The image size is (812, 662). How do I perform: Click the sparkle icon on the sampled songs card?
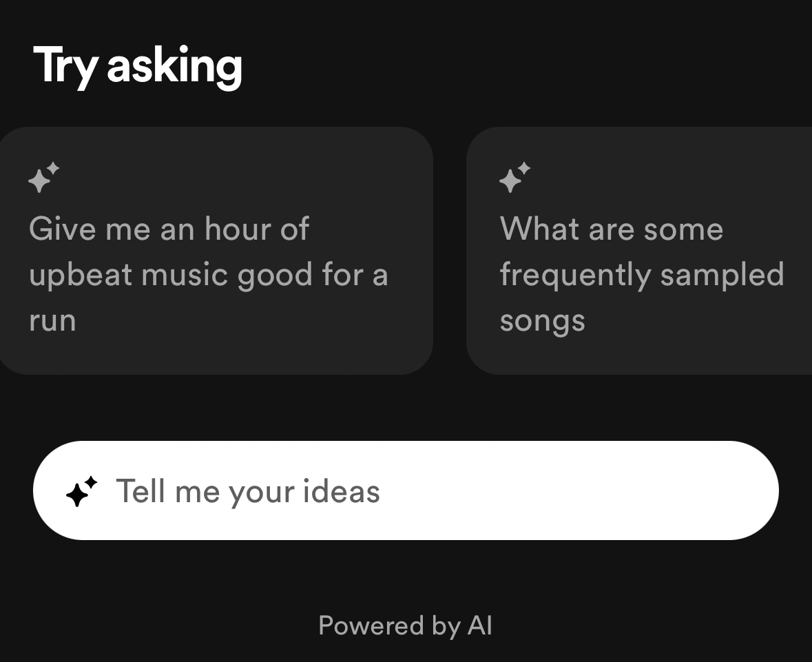pyautogui.click(x=514, y=177)
